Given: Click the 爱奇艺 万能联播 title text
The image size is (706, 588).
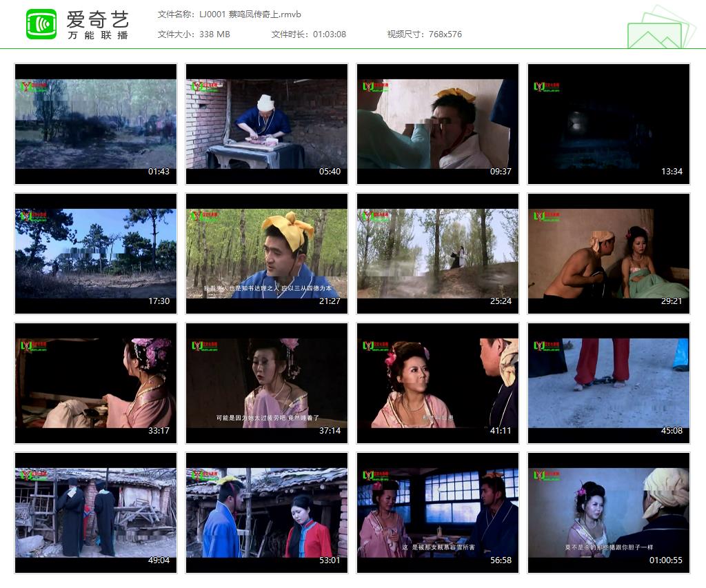Looking at the screenshot, I should (97, 25).
